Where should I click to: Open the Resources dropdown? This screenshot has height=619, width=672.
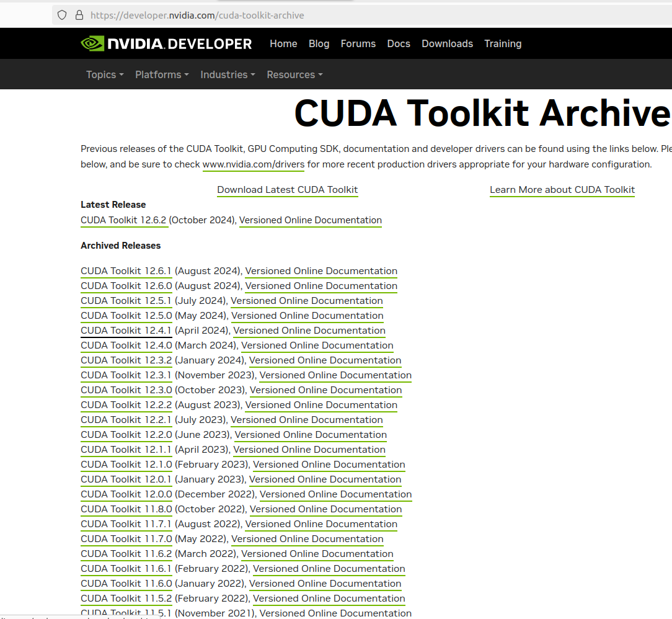click(294, 74)
